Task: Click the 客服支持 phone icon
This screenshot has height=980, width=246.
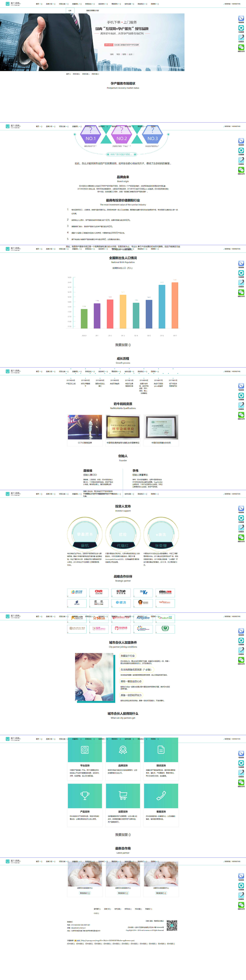Action: [x=161, y=796]
